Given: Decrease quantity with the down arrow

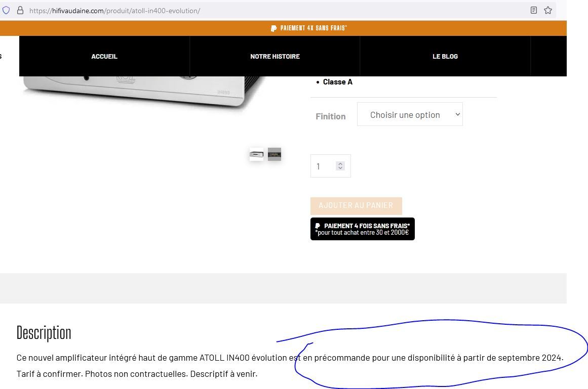Looking at the screenshot, I should (340, 168).
